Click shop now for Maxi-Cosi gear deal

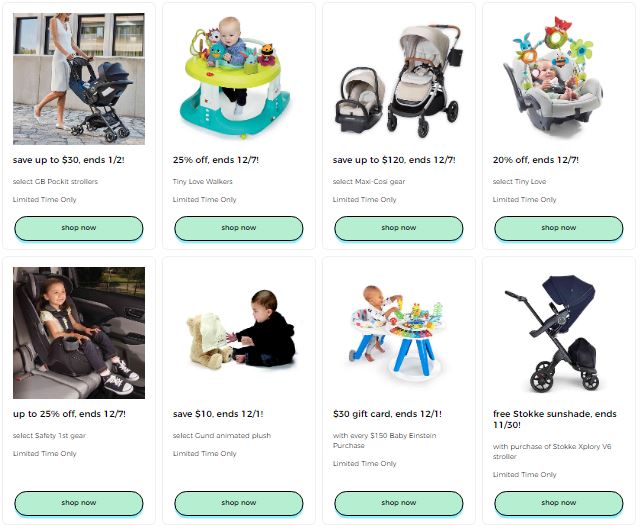click(399, 228)
